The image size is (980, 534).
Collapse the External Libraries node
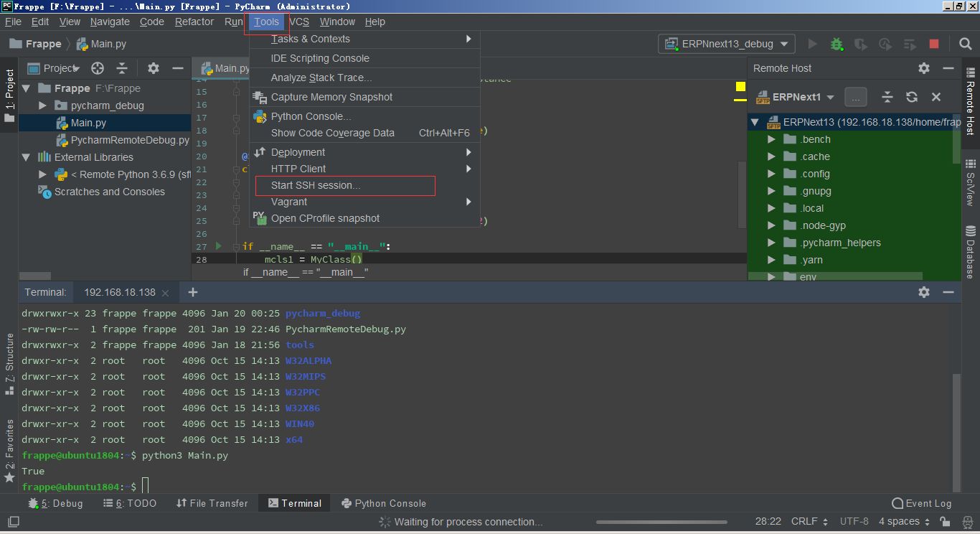[26, 157]
